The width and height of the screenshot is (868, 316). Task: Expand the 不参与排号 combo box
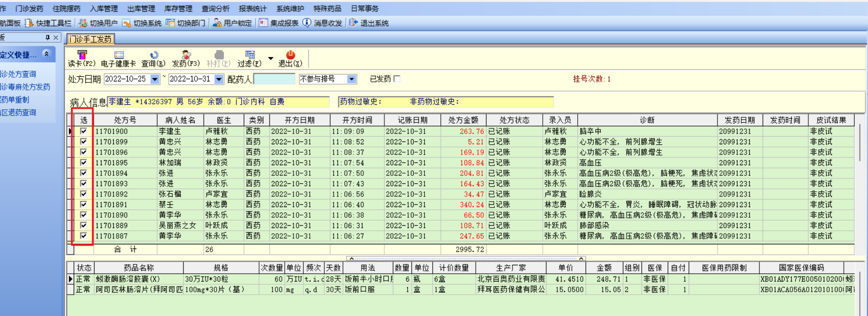click(352, 79)
